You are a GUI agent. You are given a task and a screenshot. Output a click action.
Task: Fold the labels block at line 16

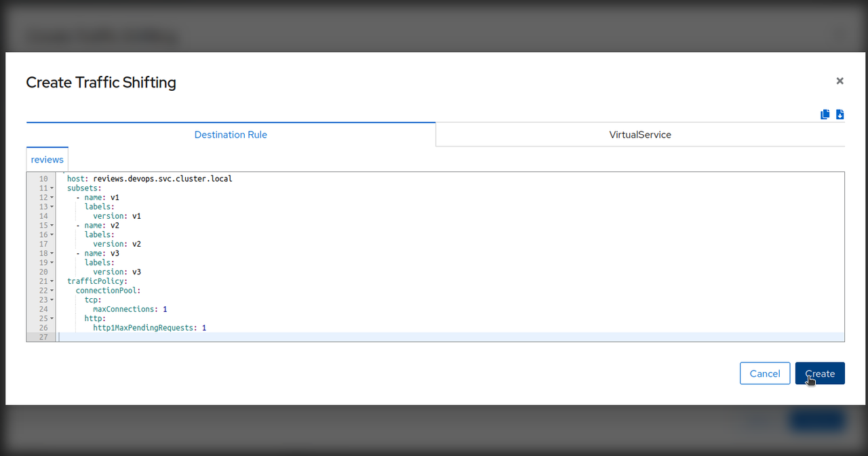click(52, 235)
